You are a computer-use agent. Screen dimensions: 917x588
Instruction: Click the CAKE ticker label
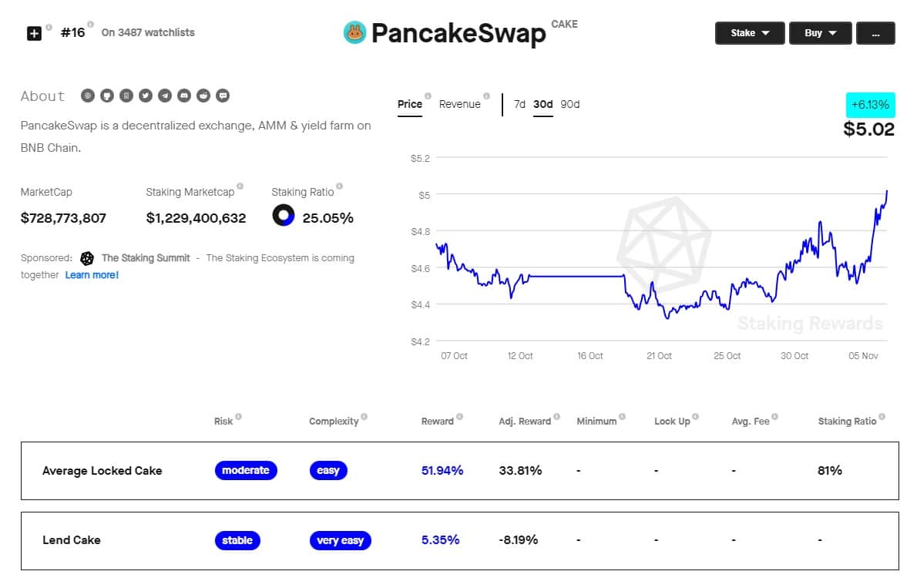[x=564, y=24]
